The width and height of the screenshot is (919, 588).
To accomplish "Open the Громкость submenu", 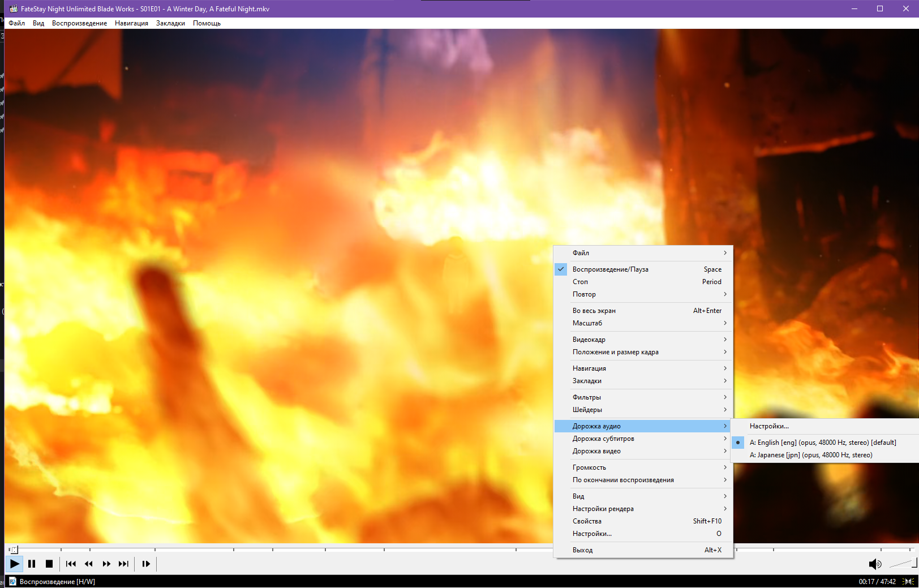I will (589, 467).
